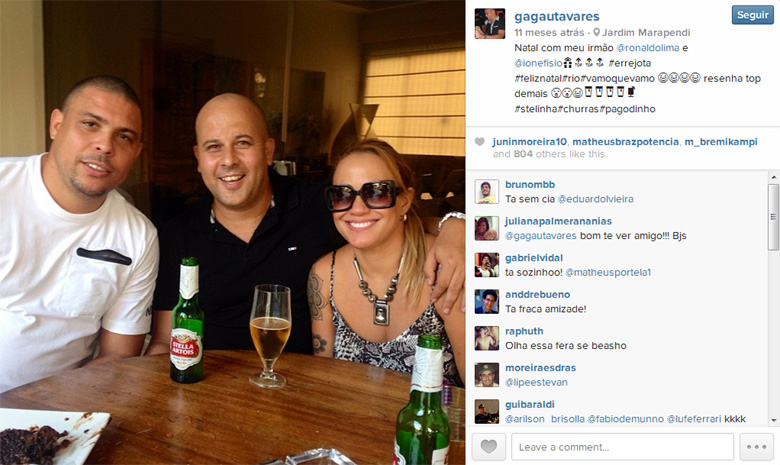Follow user with Seguir button
This screenshot has width=780, height=465.
pos(752,15)
